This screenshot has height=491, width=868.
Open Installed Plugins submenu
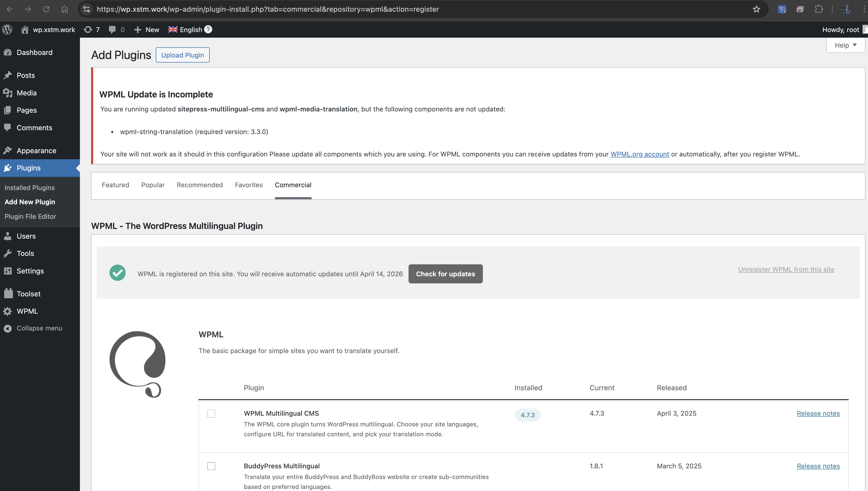(30, 187)
